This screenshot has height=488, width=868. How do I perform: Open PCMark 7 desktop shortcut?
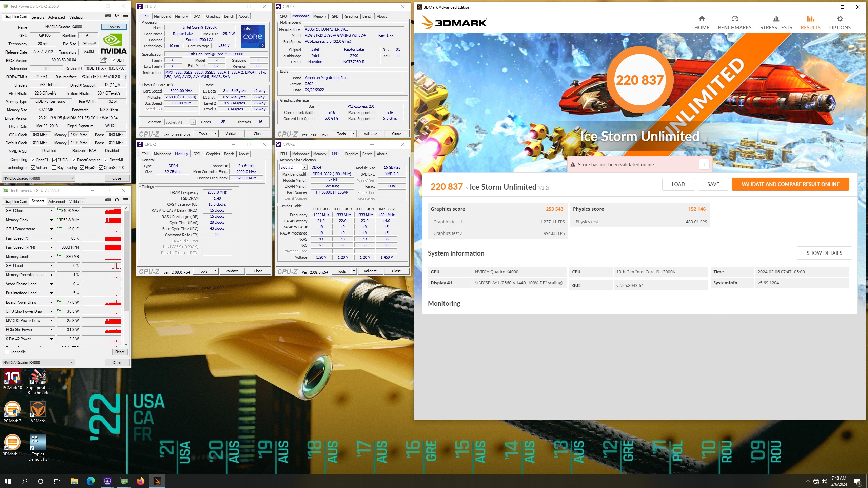[12, 412]
